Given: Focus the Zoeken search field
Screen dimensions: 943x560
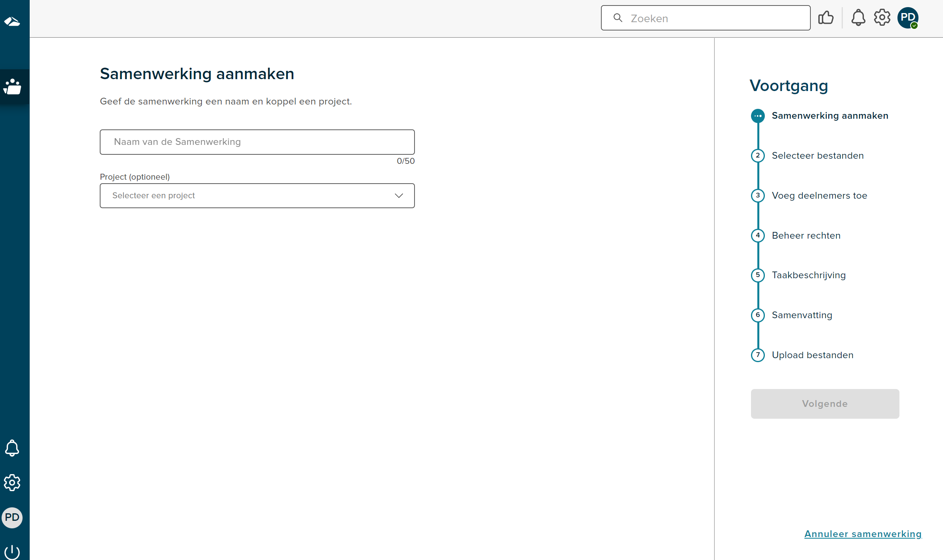Looking at the screenshot, I should [705, 18].
